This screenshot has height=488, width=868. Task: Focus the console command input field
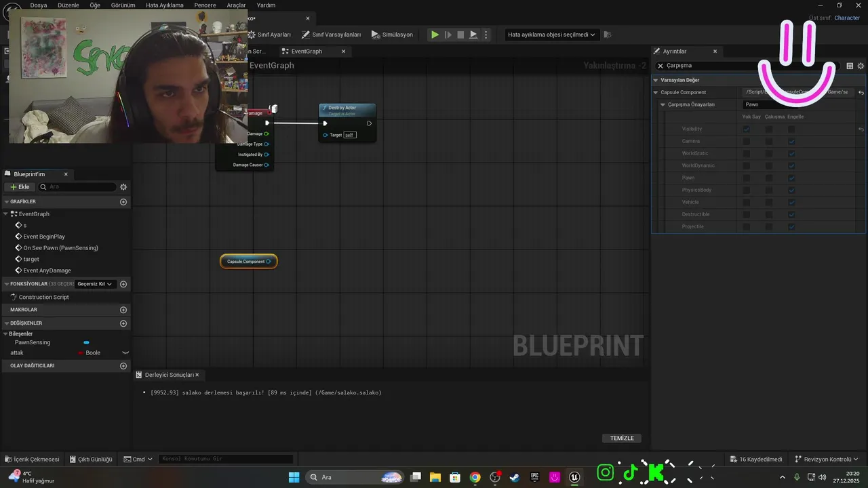[226, 460]
